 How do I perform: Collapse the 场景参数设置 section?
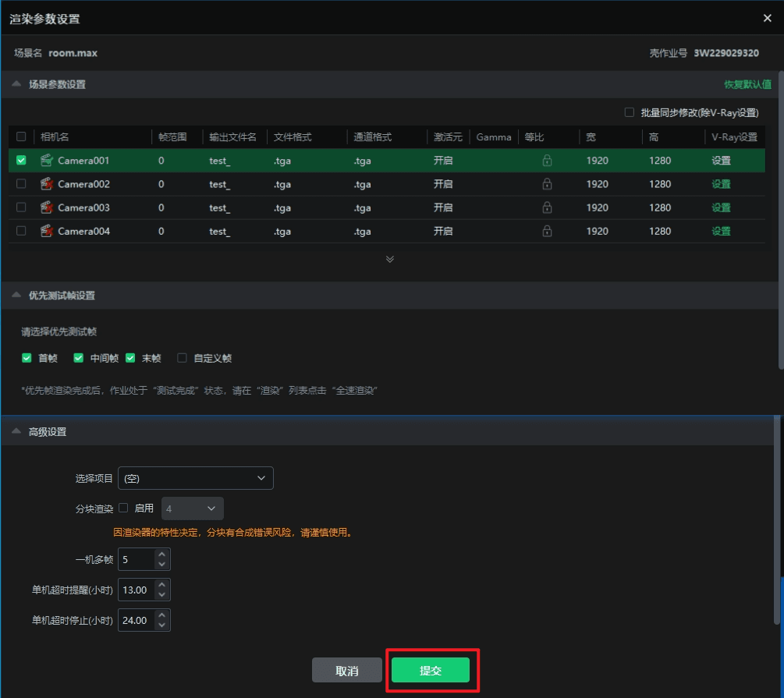click(16, 84)
